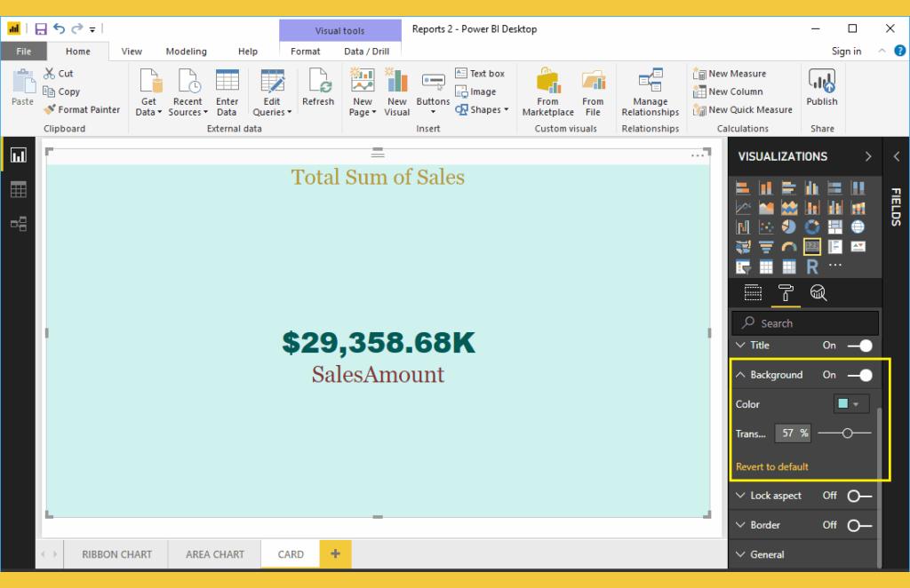Select the funnel visualization

click(765, 247)
